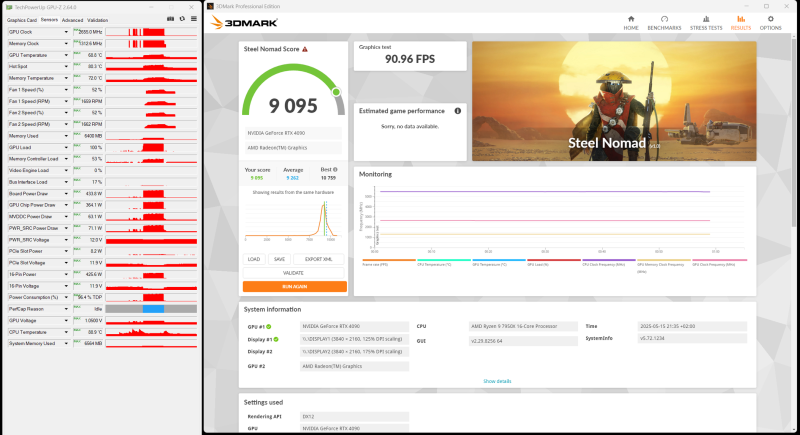Click the GPU-Z refresh icon
800x435 pixels.
click(182, 19)
